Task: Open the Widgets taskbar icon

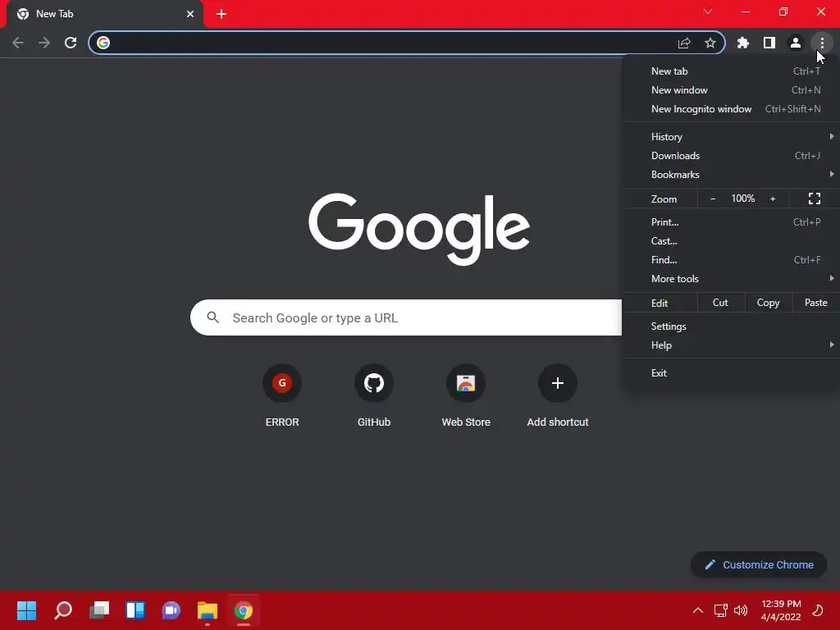Action: pyautogui.click(x=135, y=610)
